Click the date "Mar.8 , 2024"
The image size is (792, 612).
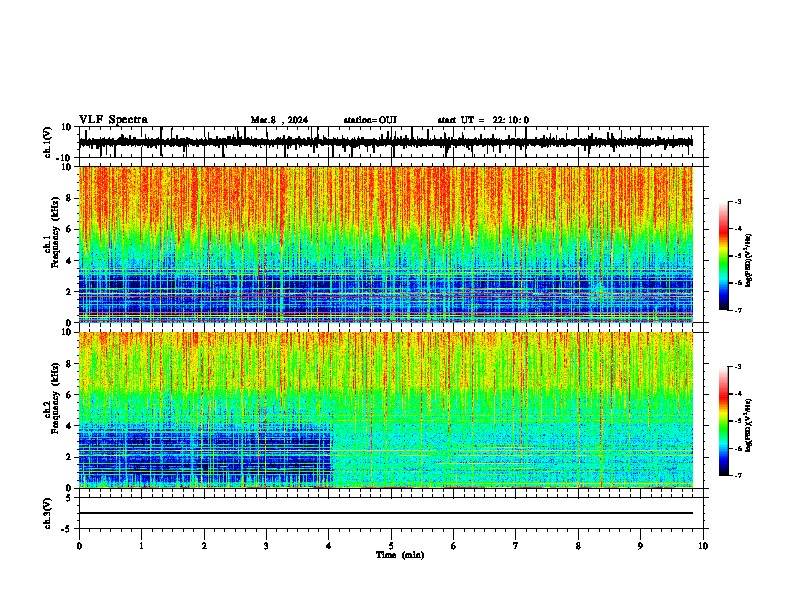pyautogui.click(x=279, y=120)
